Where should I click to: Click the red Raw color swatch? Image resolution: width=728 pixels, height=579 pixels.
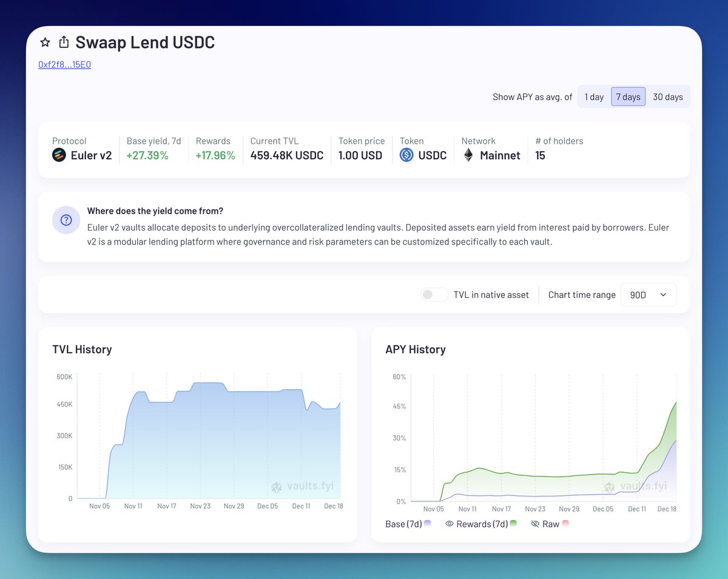point(565,523)
